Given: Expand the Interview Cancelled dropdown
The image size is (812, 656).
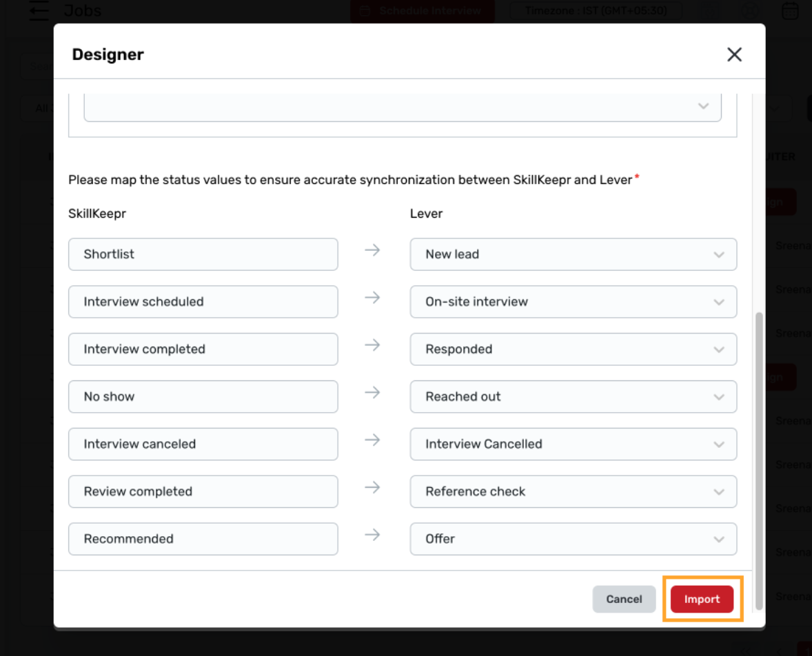Looking at the screenshot, I should pos(573,444).
